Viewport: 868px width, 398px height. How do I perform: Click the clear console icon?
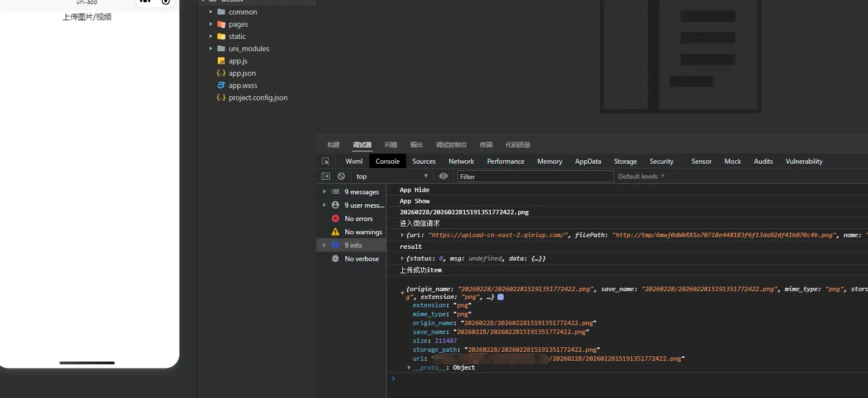(341, 176)
